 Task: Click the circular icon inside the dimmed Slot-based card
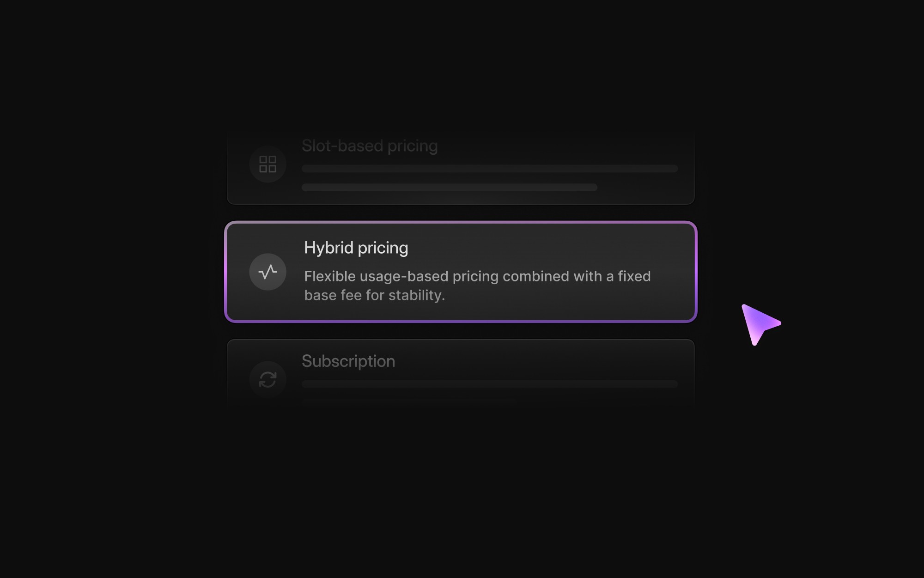tap(267, 164)
